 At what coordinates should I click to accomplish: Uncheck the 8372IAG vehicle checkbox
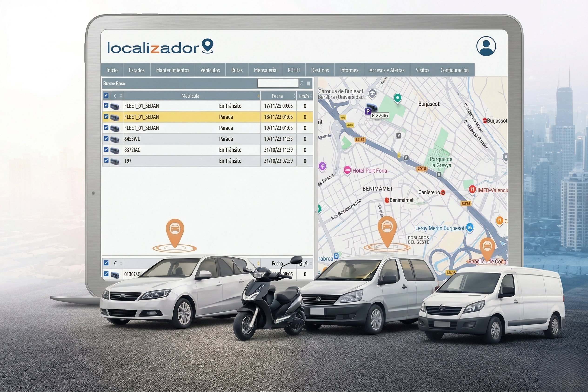(x=106, y=149)
